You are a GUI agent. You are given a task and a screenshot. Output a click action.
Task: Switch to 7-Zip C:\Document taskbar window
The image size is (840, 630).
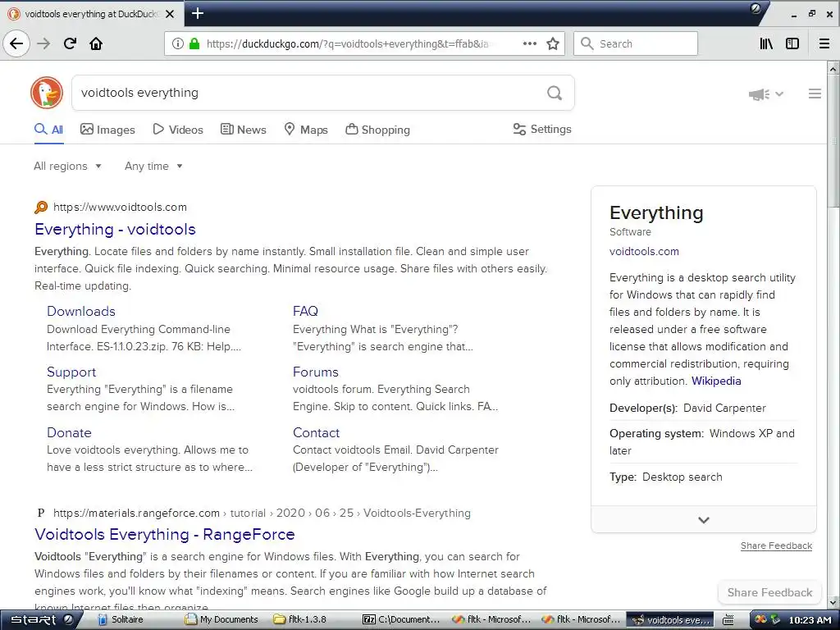[x=401, y=620]
